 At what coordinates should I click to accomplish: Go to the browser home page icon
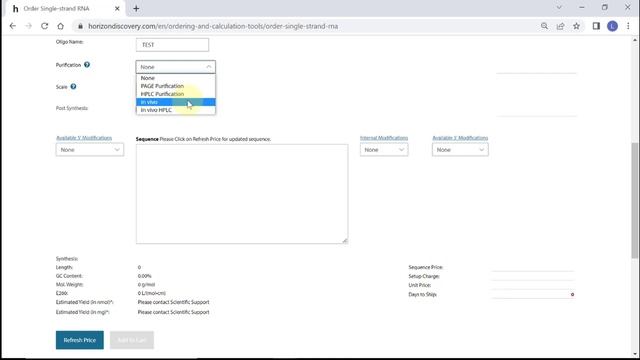pos(60,26)
